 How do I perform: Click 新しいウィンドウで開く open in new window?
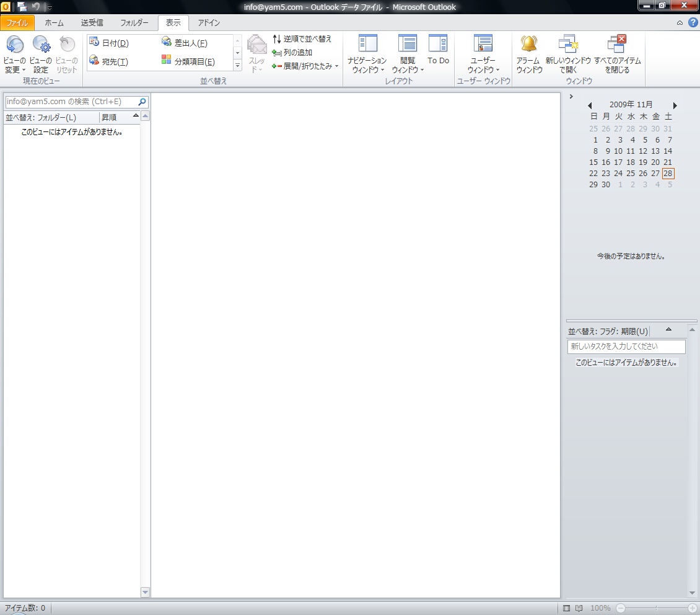coord(568,55)
